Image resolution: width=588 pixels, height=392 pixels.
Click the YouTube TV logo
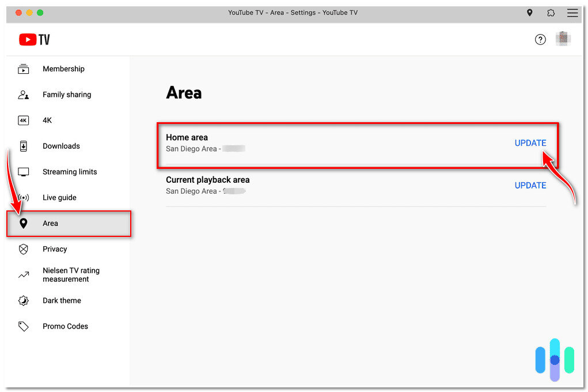[x=35, y=39]
